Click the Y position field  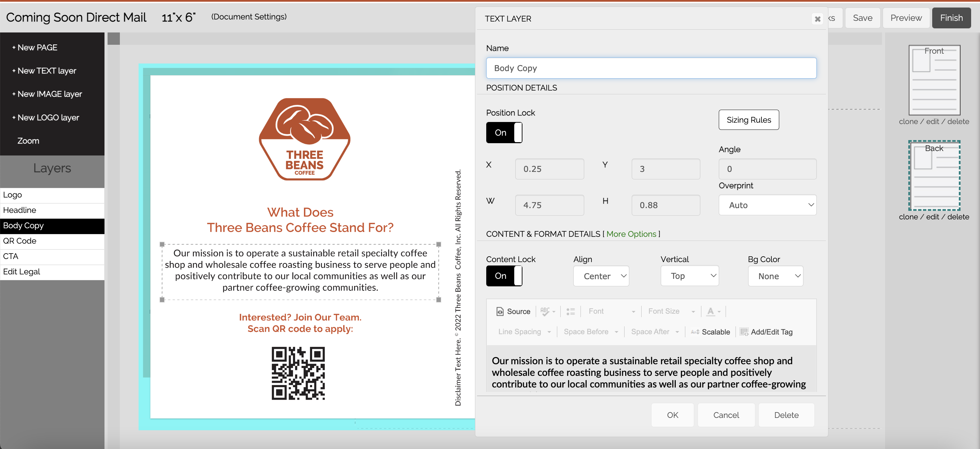tap(666, 169)
